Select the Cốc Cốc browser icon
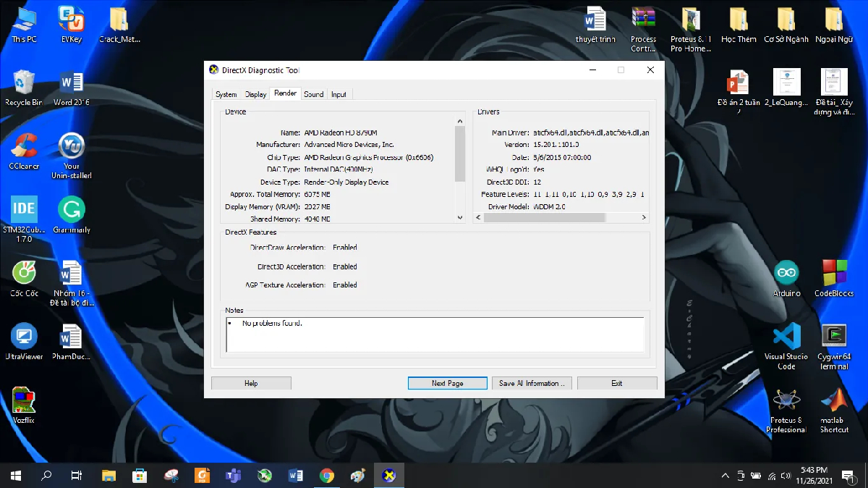Screen dimensions: 868x488 tap(24, 279)
